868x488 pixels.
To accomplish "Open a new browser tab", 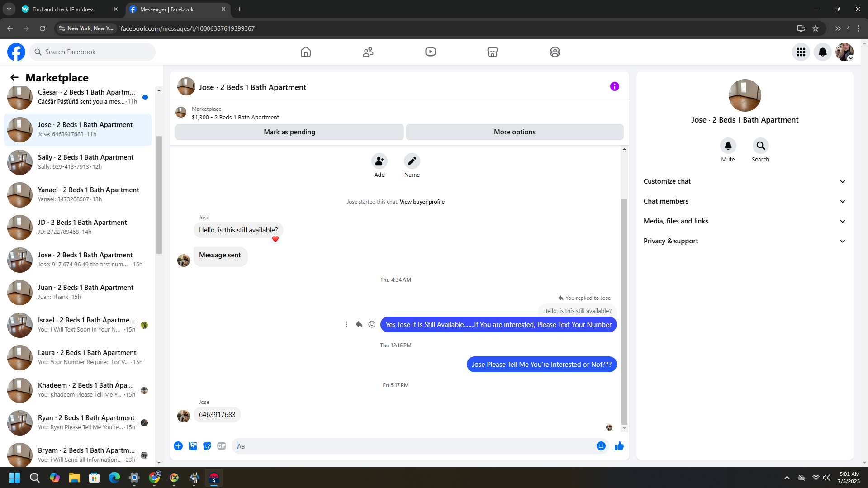I will 240,9.
